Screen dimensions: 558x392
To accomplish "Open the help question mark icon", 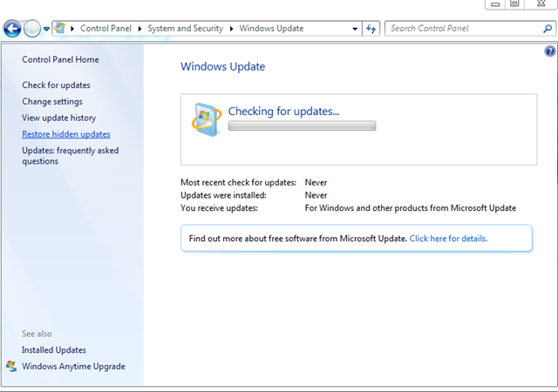I will tap(550, 51).
